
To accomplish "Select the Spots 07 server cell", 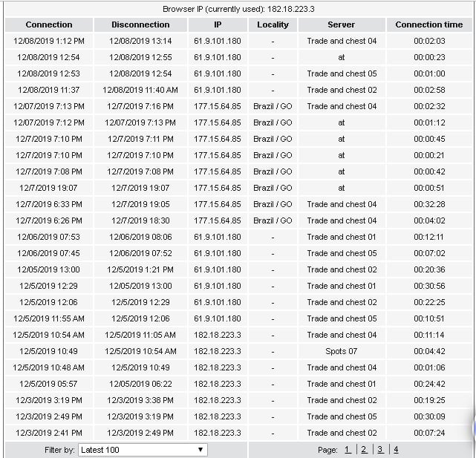I will [342, 351].
